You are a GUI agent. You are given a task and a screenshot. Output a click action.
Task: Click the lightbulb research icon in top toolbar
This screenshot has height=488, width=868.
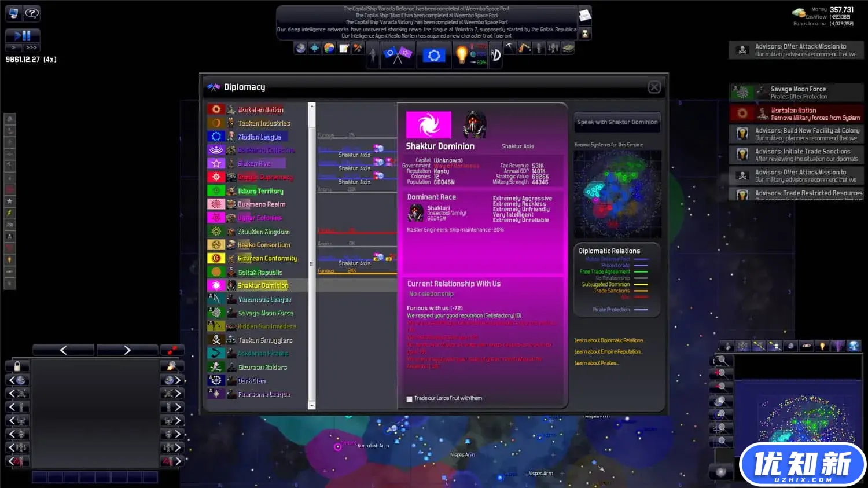(461, 55)
